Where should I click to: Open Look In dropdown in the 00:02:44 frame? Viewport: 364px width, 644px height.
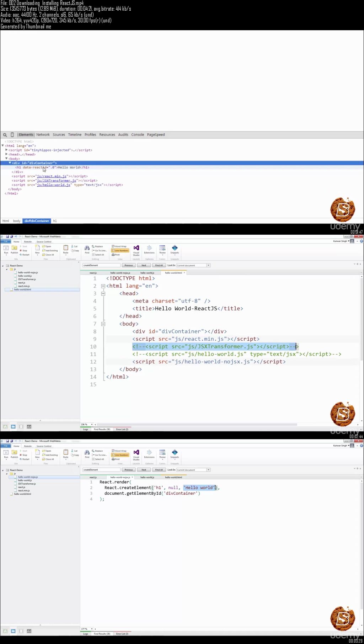tap(209, 265)
